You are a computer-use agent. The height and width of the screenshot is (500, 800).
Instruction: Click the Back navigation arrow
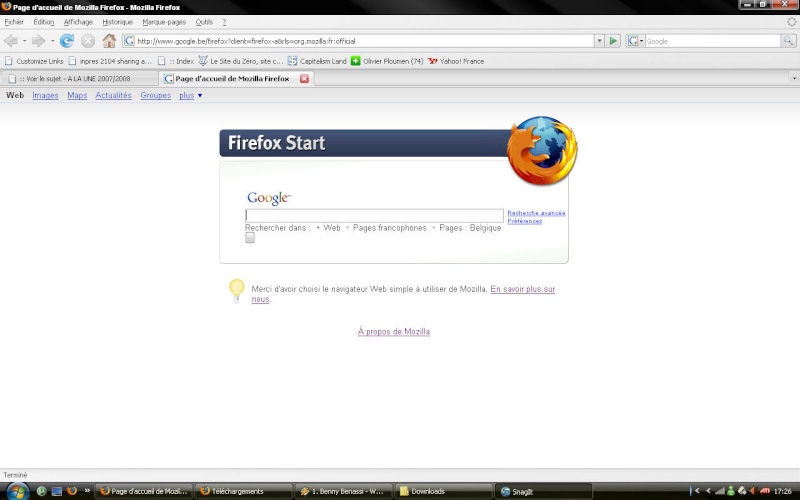coord(11,41)
